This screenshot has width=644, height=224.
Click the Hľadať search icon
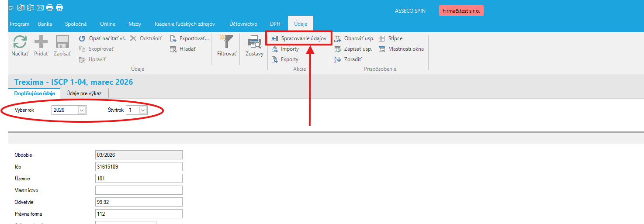click(x=173, y=49)
